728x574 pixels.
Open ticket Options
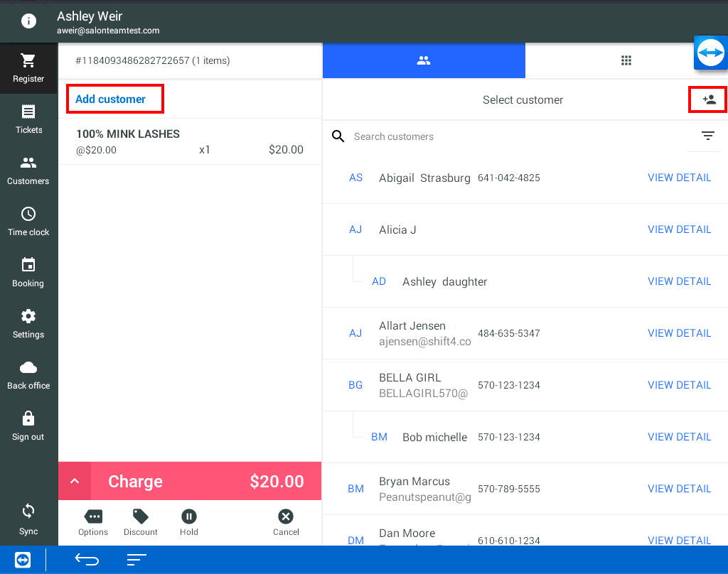[x=93, y=522]
